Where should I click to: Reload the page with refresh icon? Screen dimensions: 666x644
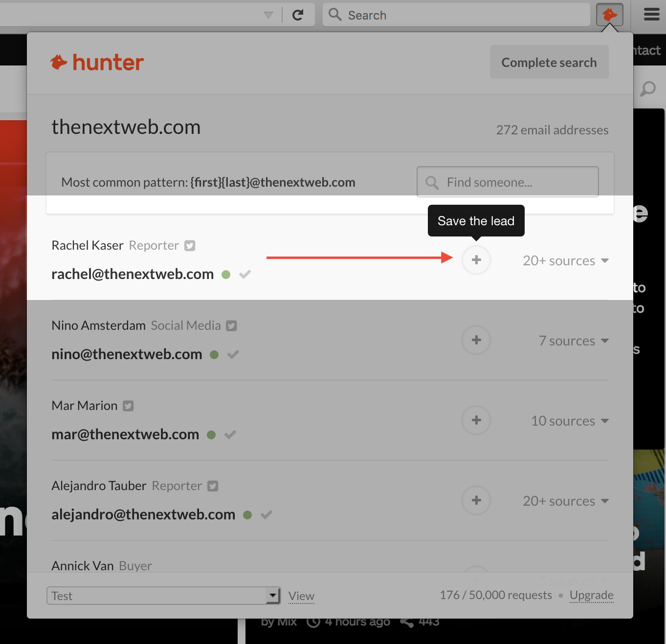click(x=298, y=15)
